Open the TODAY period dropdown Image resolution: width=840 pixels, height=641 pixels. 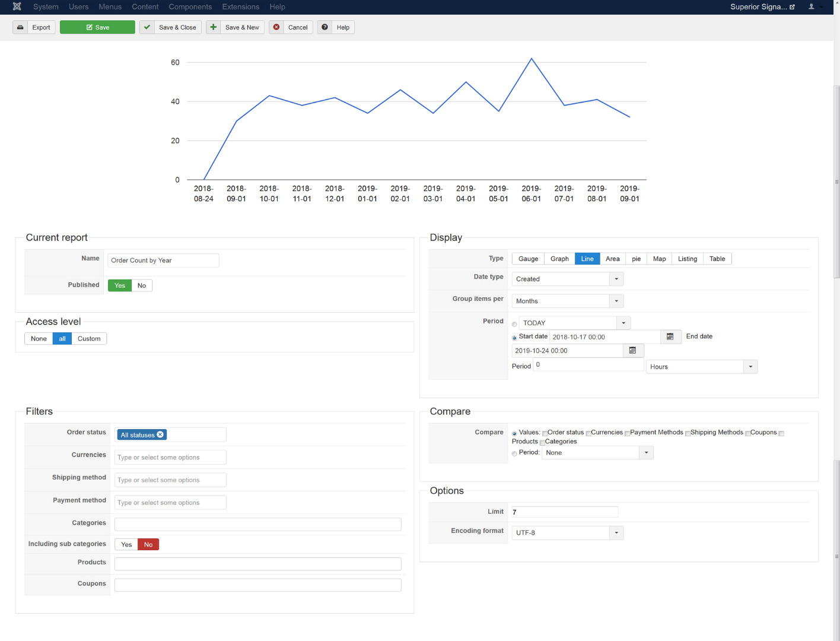(575, 323)
